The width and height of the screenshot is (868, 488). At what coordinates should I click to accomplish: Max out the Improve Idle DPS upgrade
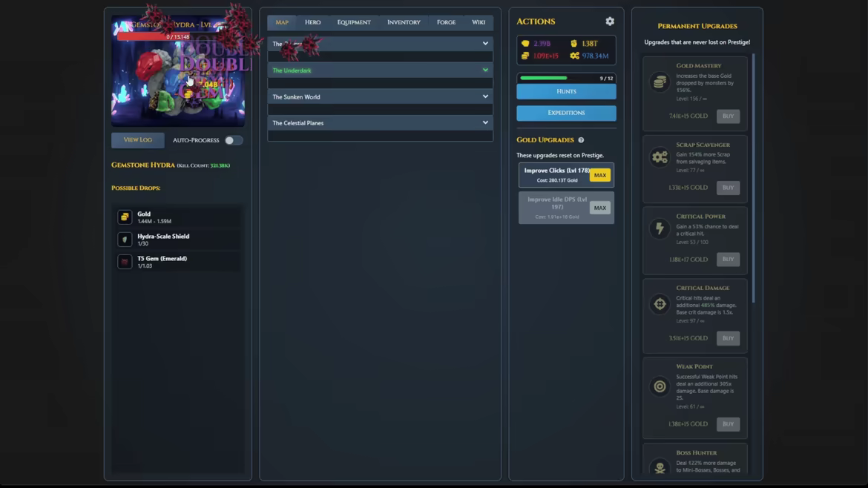(x=600, y=208)
